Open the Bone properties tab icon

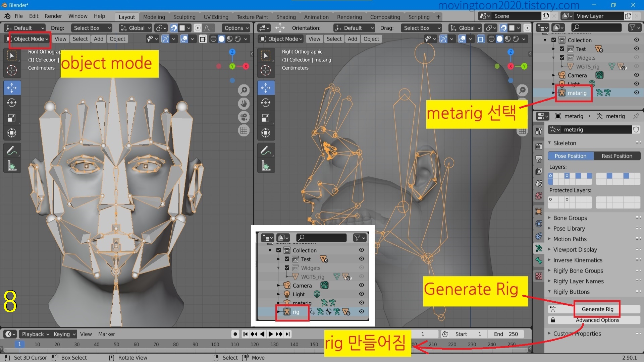point(539,260)
